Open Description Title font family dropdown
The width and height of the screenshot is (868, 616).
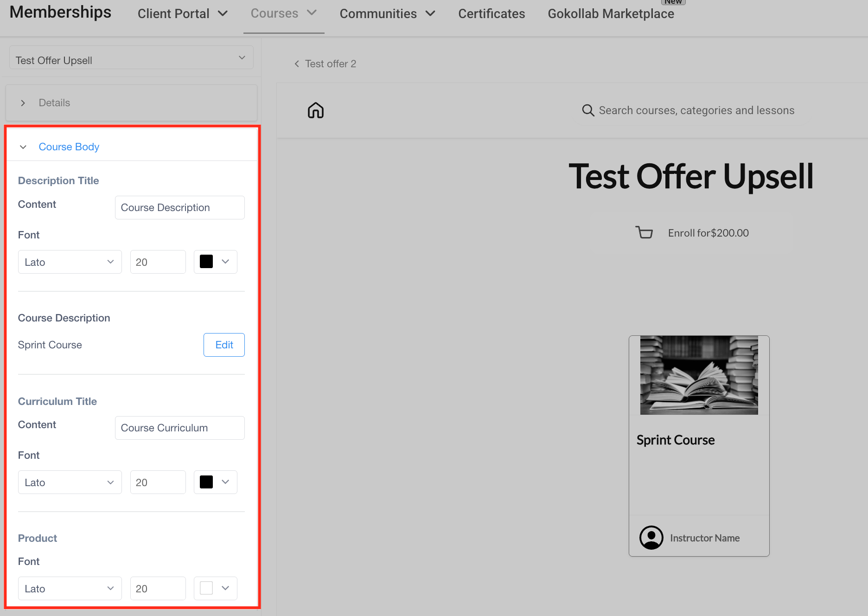click(70, 262)
